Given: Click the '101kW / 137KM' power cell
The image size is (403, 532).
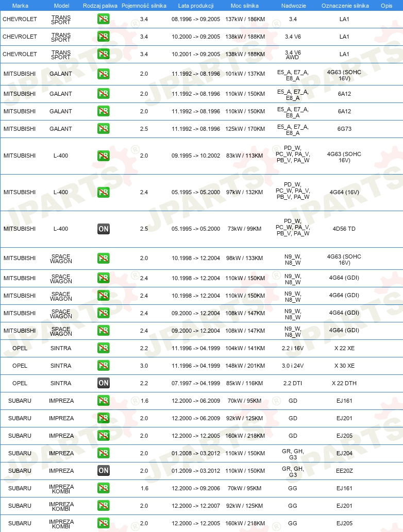Looking at the screenshot, I should [x=245, y=74].
